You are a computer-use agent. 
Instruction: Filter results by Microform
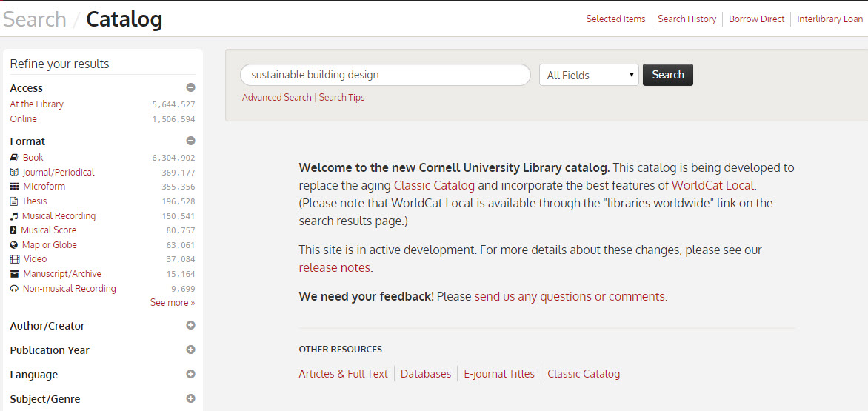click(x=44, y=187)
